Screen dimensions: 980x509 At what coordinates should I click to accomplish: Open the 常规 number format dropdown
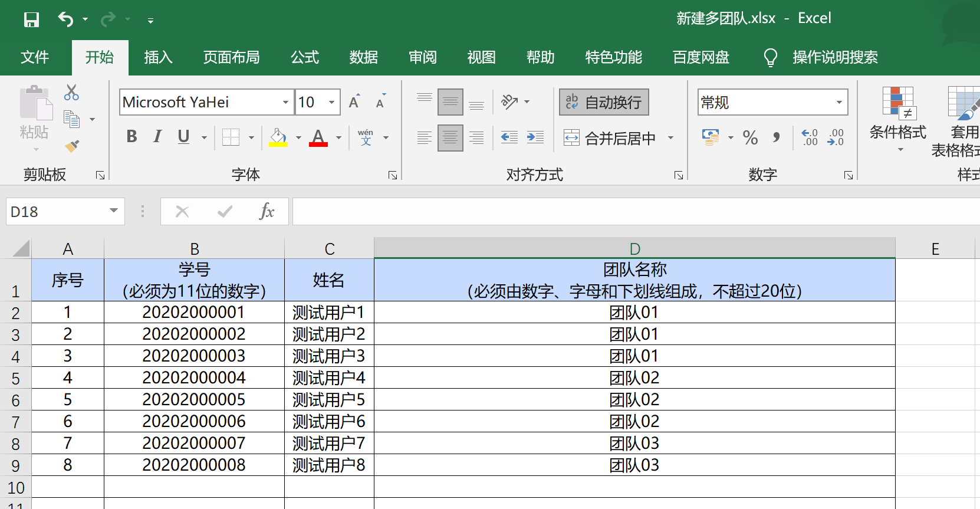pyautogui.click(x=839, y=102)
